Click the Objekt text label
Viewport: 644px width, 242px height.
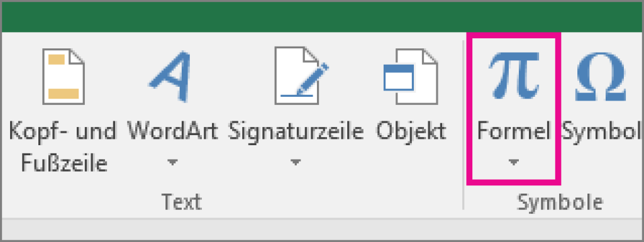tap(411, 132)
